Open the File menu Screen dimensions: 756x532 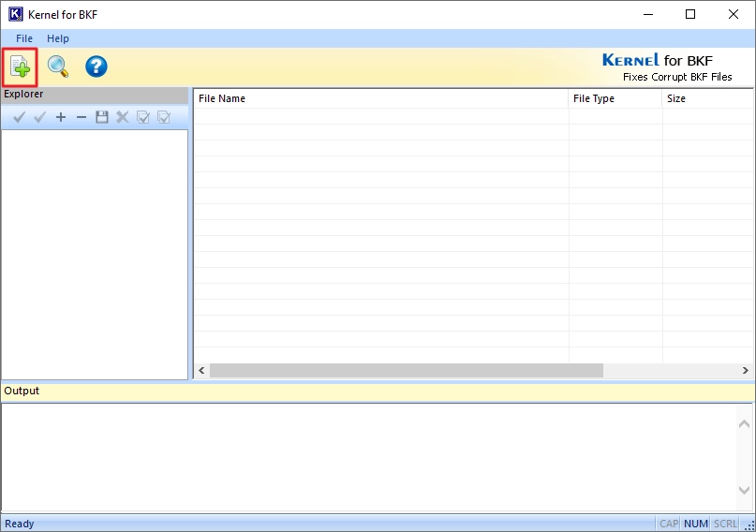coord(24,38)
